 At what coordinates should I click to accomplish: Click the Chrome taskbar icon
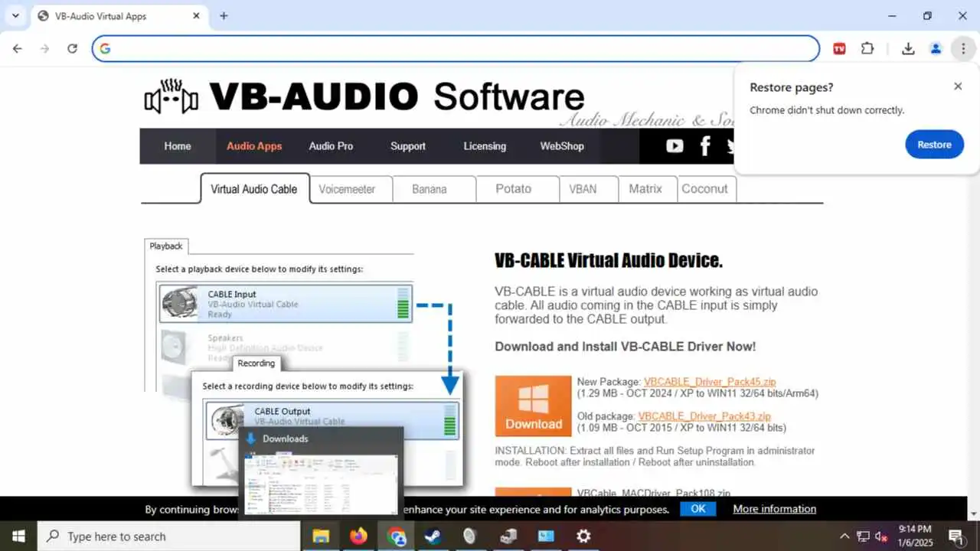(396, 536)
